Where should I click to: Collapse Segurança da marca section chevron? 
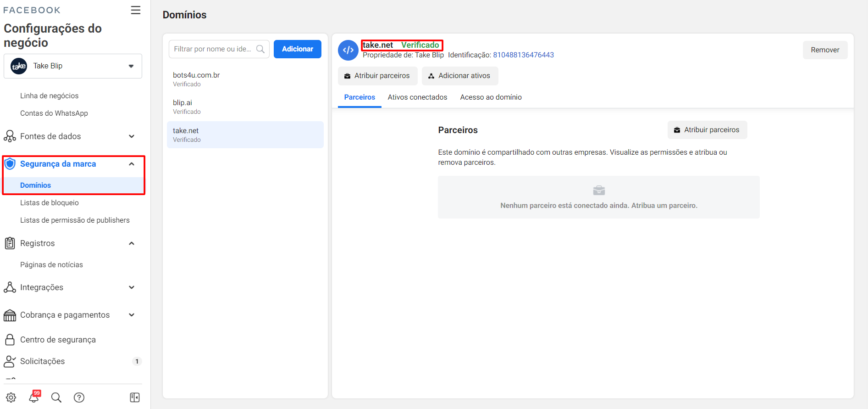tap(132, 164)
